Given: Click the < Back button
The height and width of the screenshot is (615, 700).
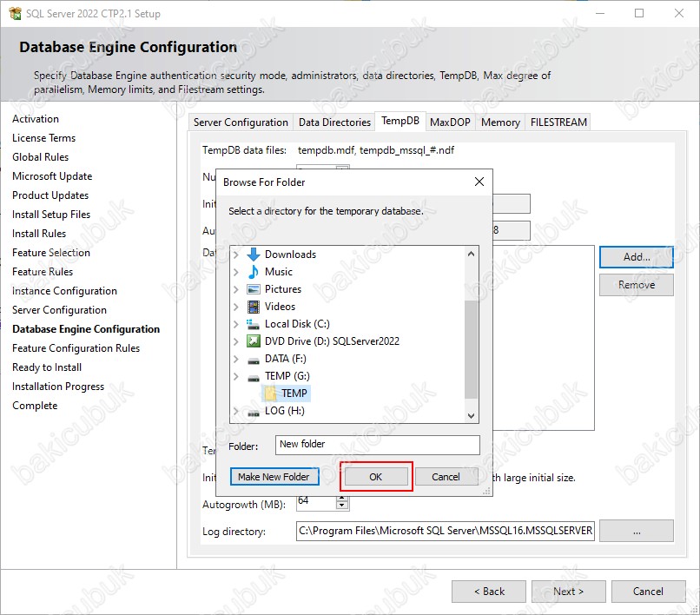Looking at the screenshot, I should 489,592.
